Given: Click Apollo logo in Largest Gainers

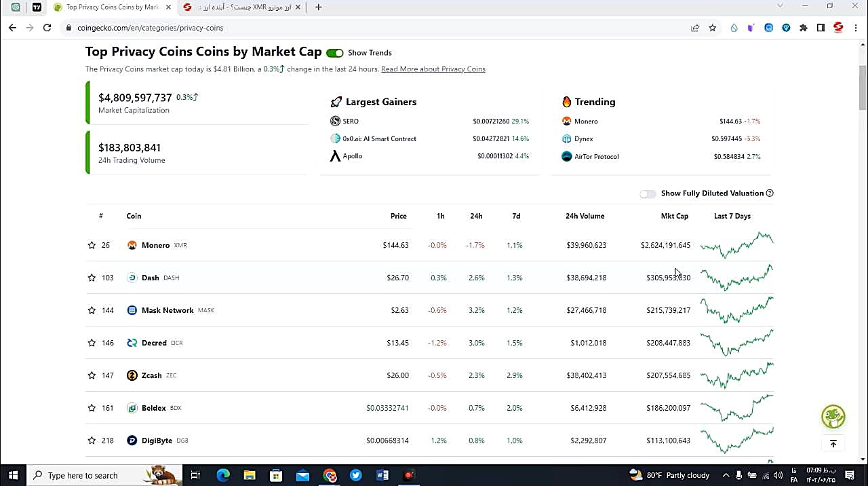Looking at the screenshot, I should tap(335, 156).
